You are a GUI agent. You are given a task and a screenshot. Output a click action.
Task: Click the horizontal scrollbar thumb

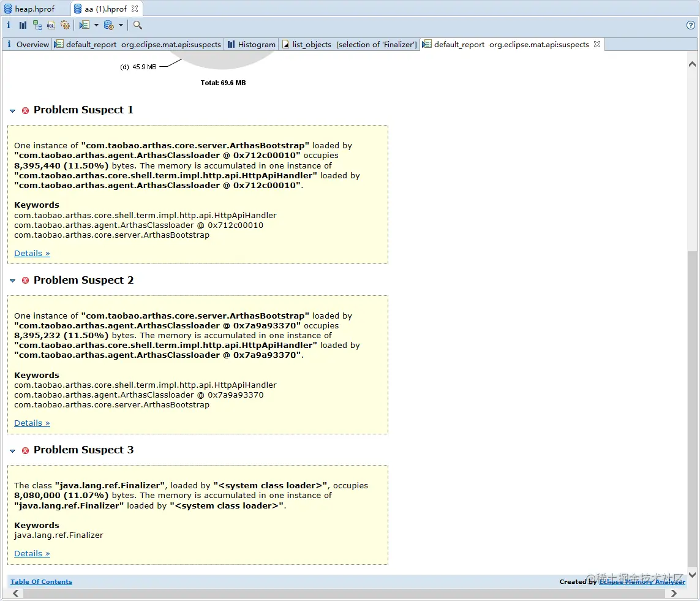(344, 593)
